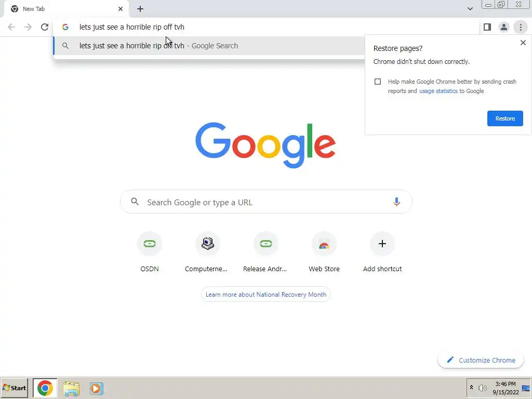
Task: Open the profile avatar icon
Action: [504, 27]
